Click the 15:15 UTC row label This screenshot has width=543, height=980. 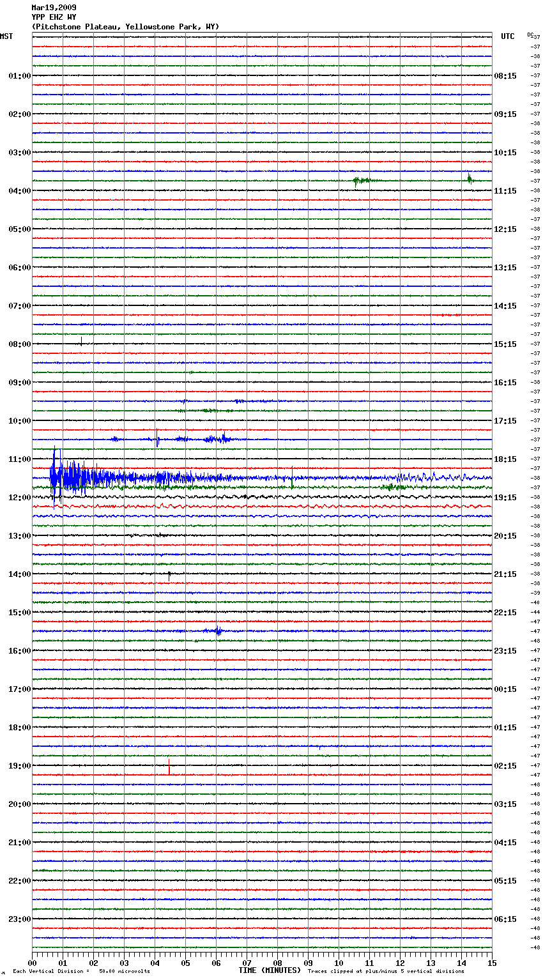click(505, 344)
